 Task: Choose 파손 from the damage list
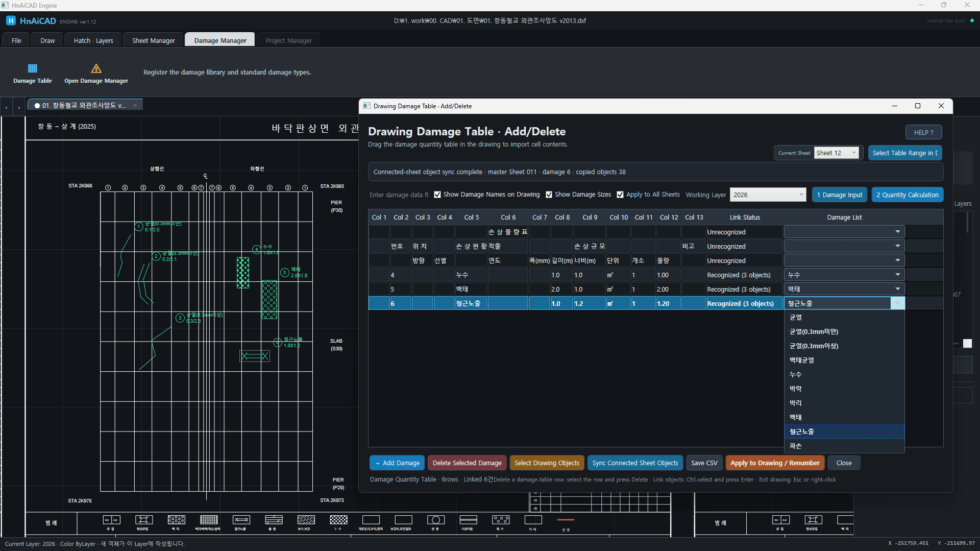[844, 446]
